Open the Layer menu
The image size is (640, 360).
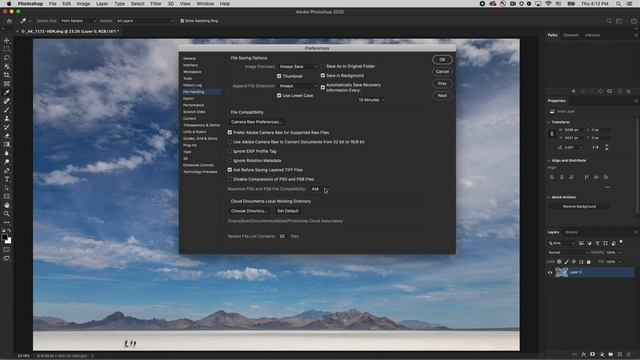click(102, 4)
